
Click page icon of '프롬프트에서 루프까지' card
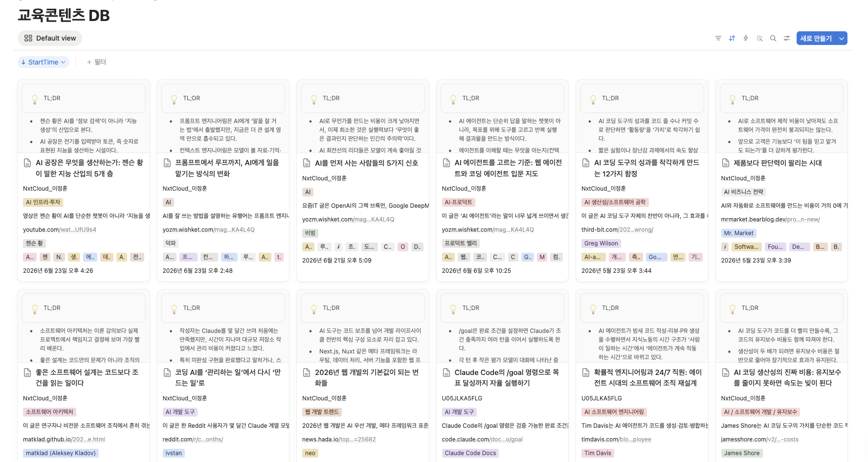167,163
